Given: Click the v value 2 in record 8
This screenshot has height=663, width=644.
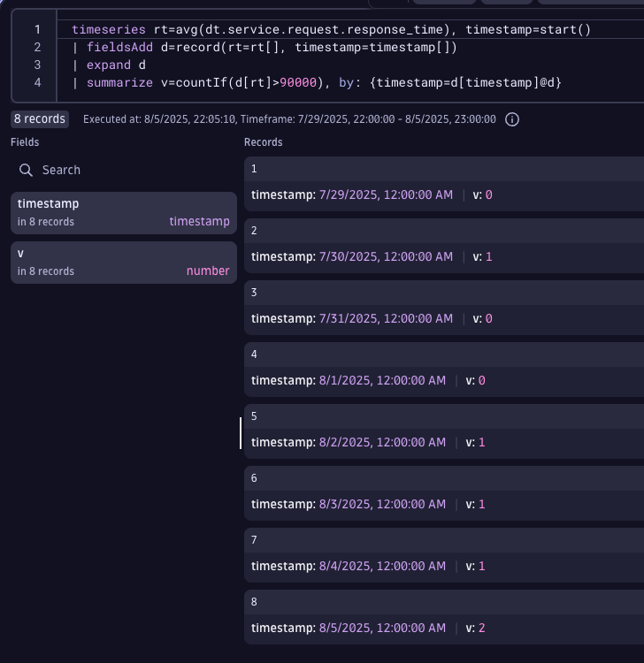Looking at the screenshot, I should (481, 628).
